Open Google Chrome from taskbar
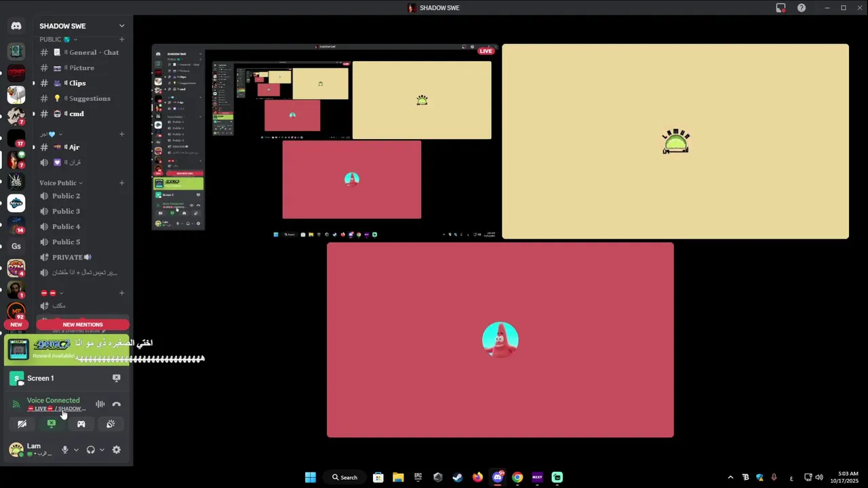The height and width of the screenshot is (488, 868). tap(517, 477)
